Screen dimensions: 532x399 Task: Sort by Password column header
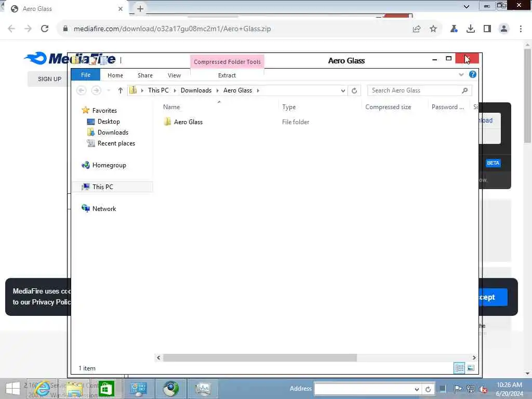pyautogui.click(x=447, y=107)
